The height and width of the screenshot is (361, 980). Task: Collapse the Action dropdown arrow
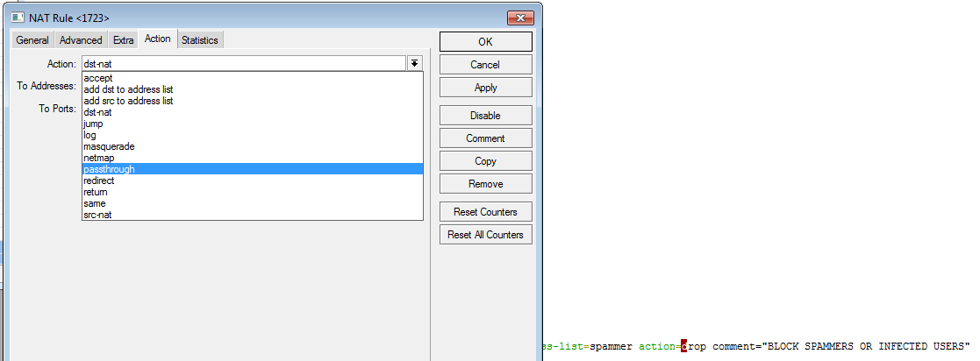[x=415, y=64]
